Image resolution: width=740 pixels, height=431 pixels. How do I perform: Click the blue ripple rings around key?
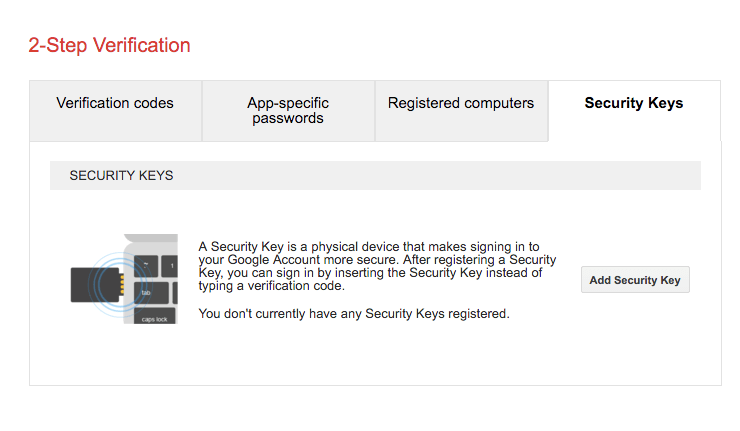[x=120, y=285]
